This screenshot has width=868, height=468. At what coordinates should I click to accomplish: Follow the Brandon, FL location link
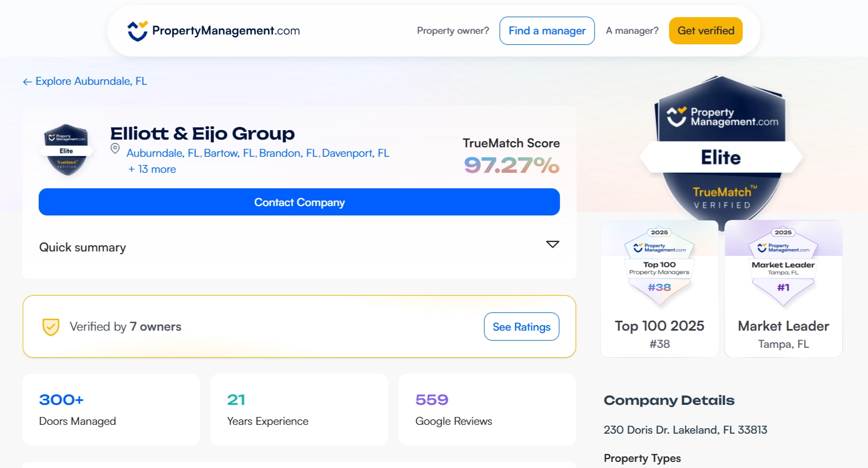tap(289, 153)
